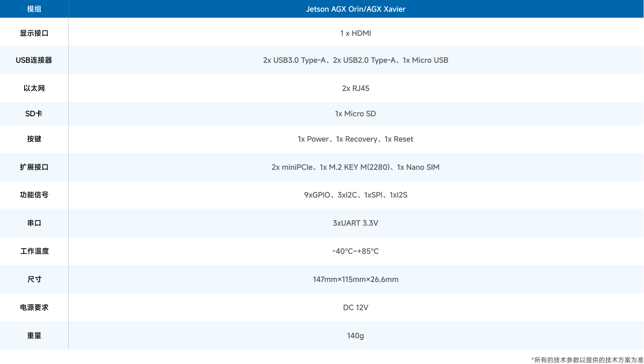Click the 功能信号 row label

[x=34, y=195]
